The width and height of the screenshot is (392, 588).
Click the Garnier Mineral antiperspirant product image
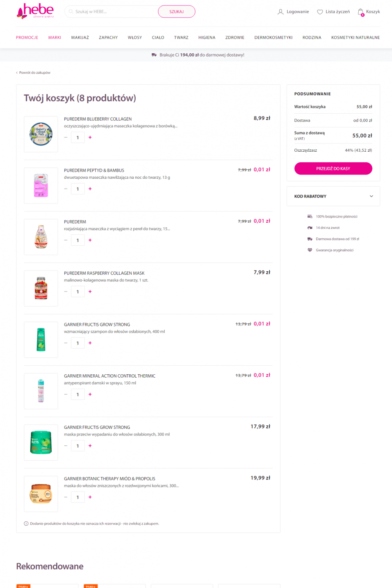pyautogui.click(x=41, y=391)
